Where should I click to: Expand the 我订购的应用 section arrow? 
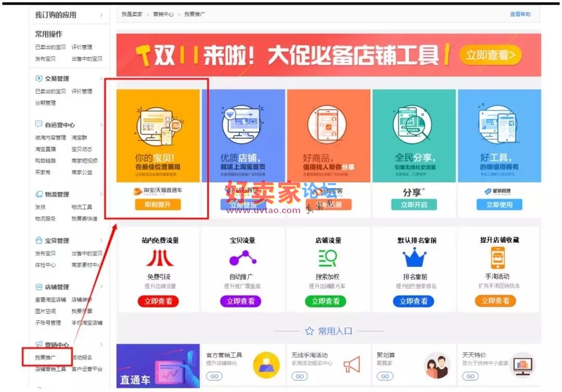click(x=101, y=16)
